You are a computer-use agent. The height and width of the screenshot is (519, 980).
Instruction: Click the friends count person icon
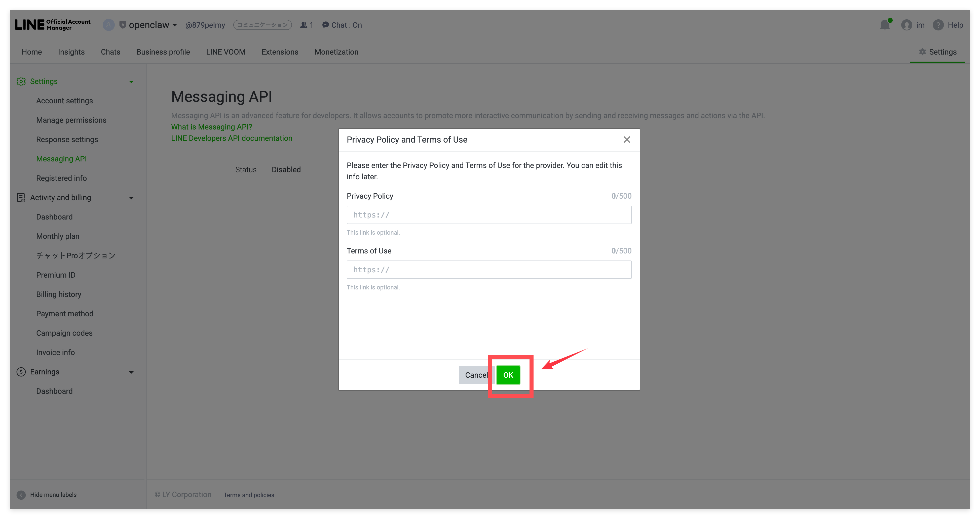pyautogui.click(x=304, y=25)
